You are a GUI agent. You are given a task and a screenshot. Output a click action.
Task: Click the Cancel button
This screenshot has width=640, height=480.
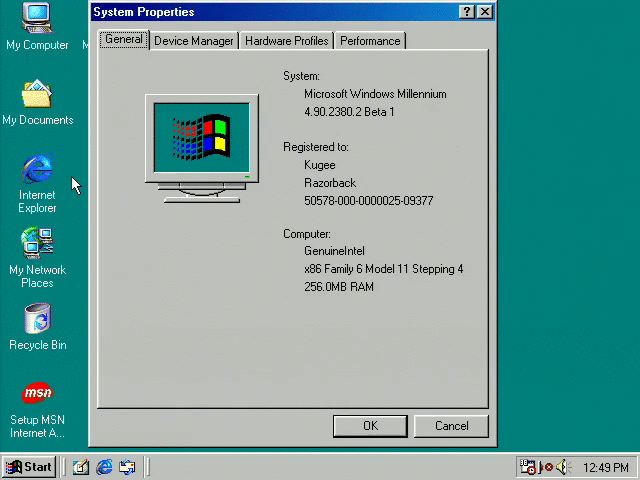(x=451, y=426)
